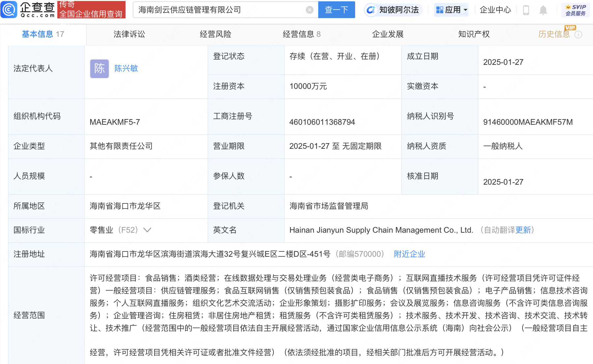The width and height of the screenshot is (593, 364).
Task: Click the avatar icon beside 陈兴敏
Action: pyautogui.click(x=99, y=68)
